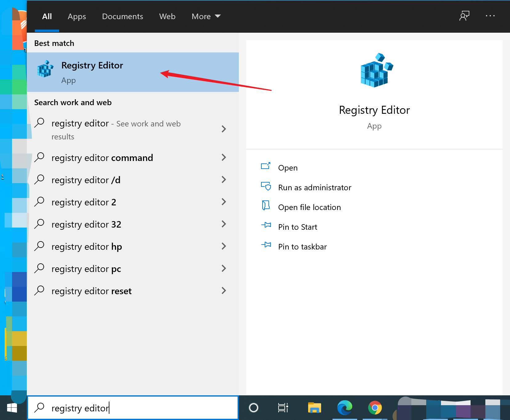The height and width of the screenshot is (420, 510).
Task: Select Pin to taskbar option
Action: coord(302,247)
